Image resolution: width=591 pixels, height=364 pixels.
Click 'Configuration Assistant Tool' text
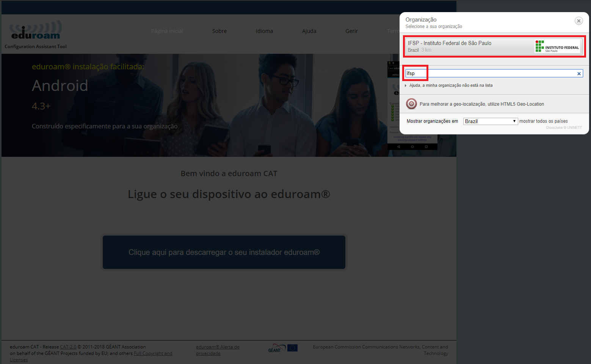pyautogui.click(x=36, y=47)
